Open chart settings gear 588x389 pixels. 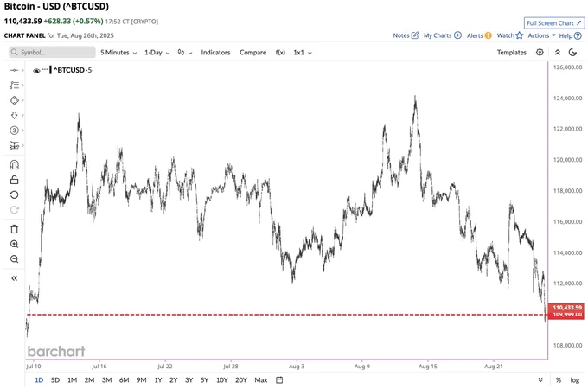click(540, 53)
